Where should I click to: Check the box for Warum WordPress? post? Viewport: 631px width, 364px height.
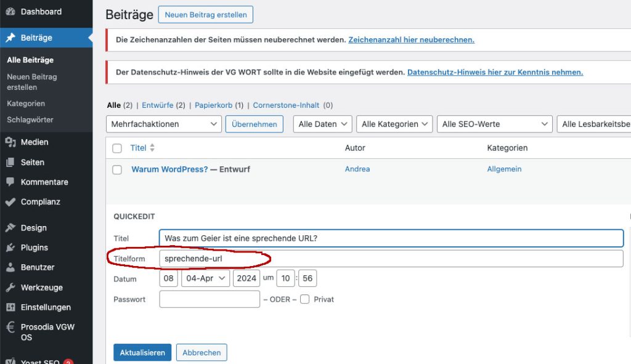[x=117, y=169]
